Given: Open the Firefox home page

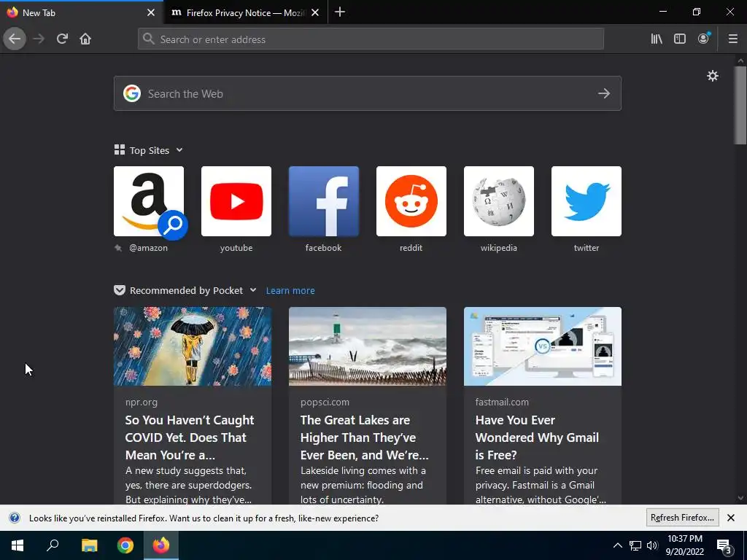Looking at the screenshot, I should pyautogui.click(x=85, y=39).
